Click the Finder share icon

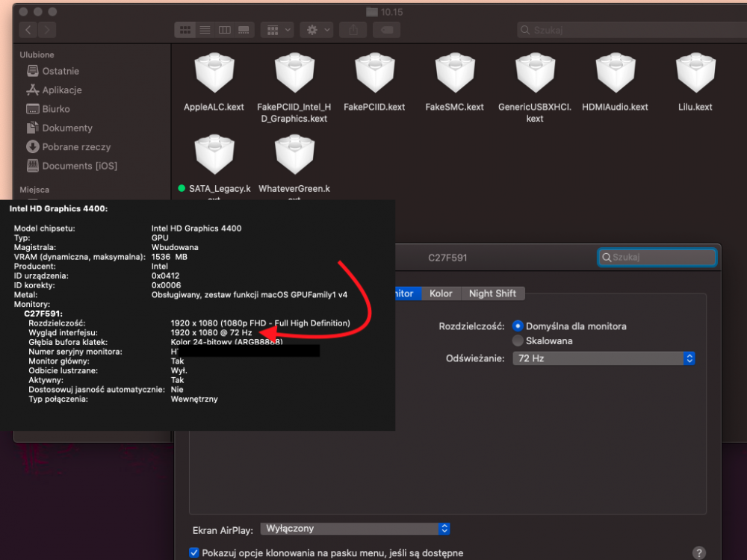click(x=353, y=30)
